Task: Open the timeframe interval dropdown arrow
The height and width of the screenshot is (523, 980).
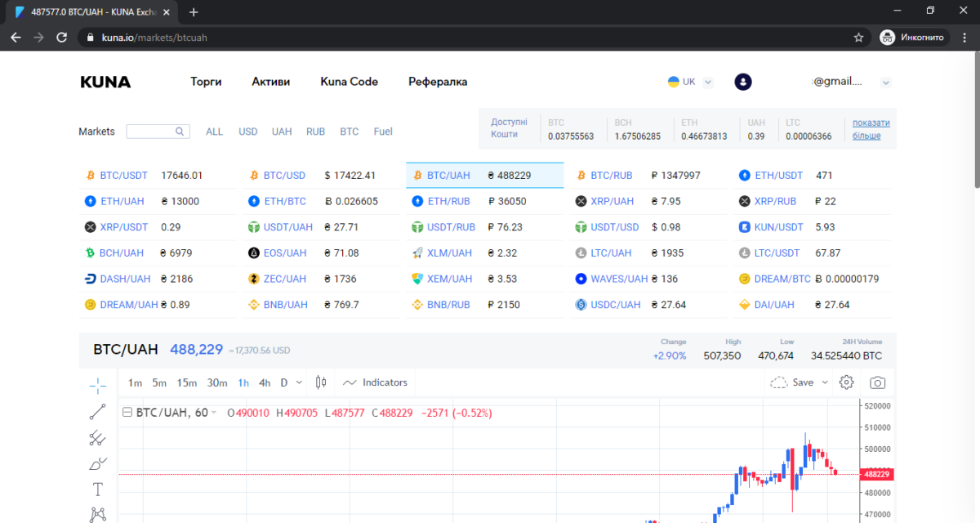Action: coord(299,382)
